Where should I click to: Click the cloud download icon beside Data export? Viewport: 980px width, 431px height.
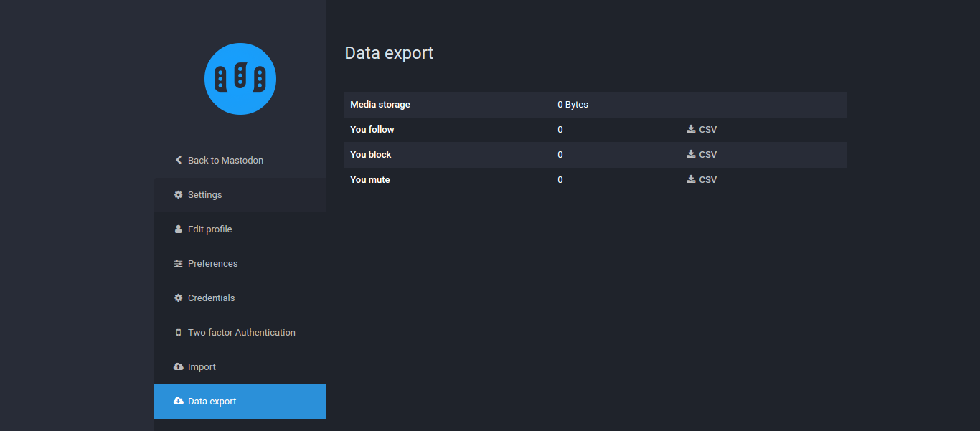click(x=179, y=401)
